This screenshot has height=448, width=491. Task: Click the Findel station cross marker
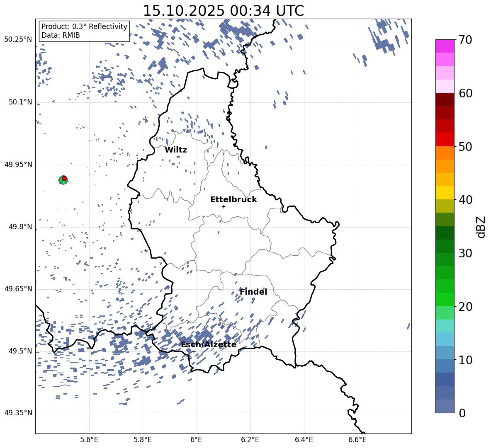(253, 299)
